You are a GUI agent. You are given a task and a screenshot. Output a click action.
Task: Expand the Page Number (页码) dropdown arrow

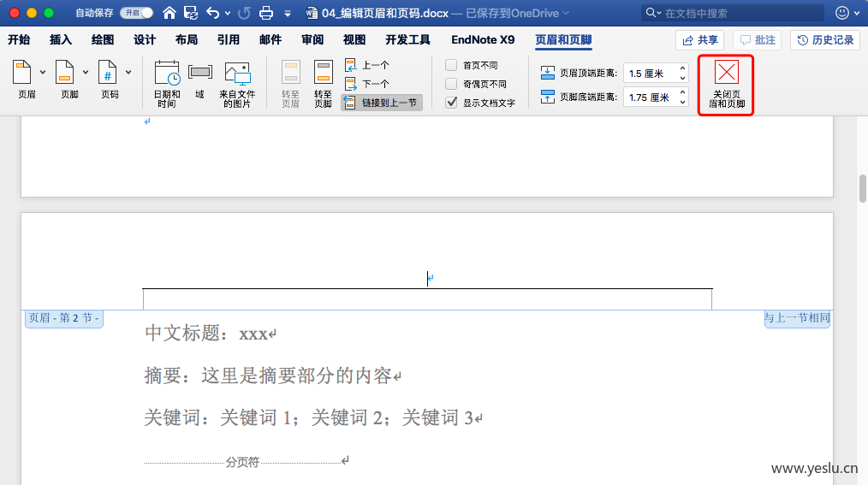pyautogui.click(x=128, y=73)
